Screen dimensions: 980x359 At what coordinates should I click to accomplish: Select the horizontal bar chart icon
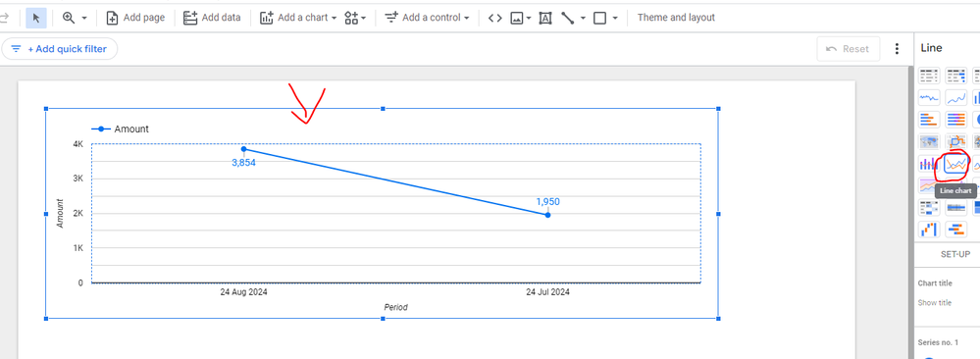click(929, 120)
